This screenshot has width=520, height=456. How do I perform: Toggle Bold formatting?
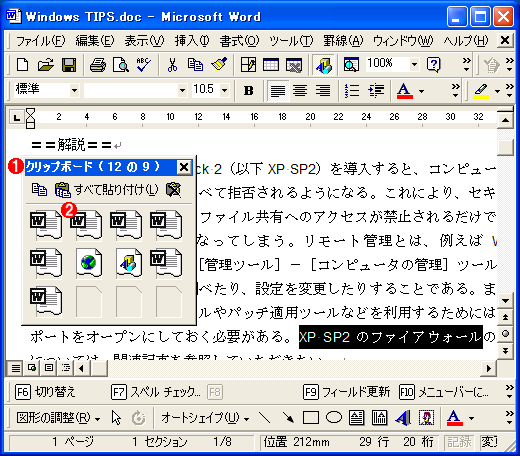(x=248, y=90)
